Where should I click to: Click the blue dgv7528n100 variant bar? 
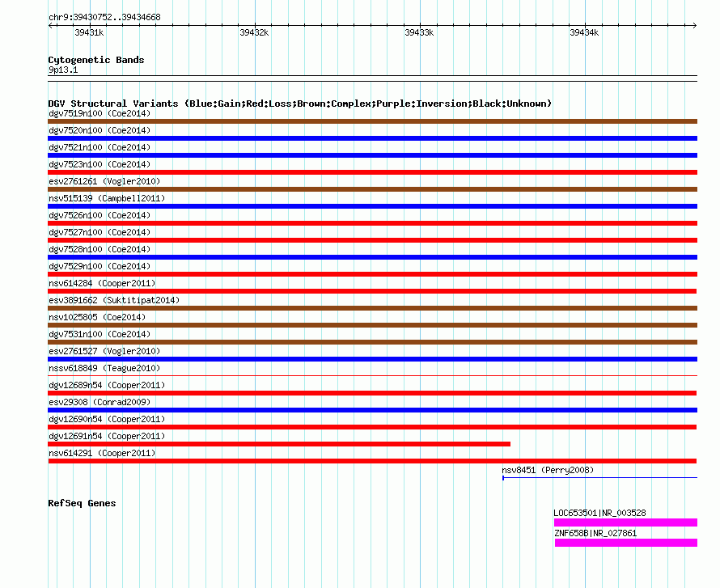(x=372, y=257)
